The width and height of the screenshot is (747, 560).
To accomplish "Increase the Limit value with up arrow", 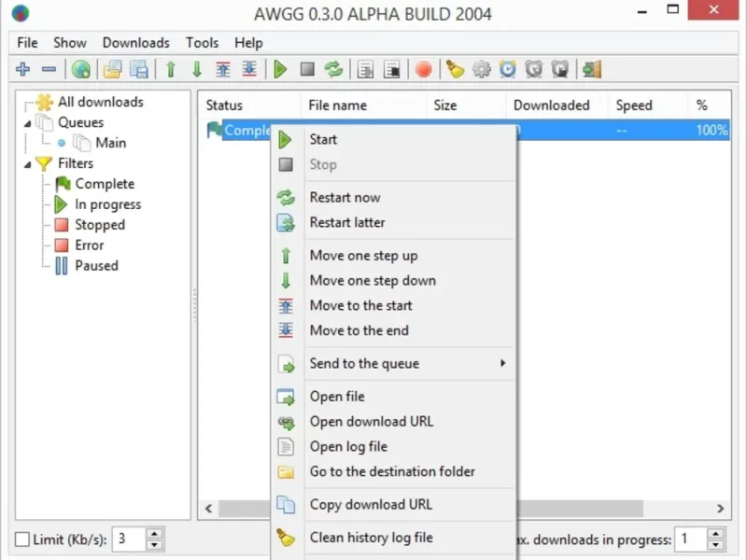I will point(154,534).
